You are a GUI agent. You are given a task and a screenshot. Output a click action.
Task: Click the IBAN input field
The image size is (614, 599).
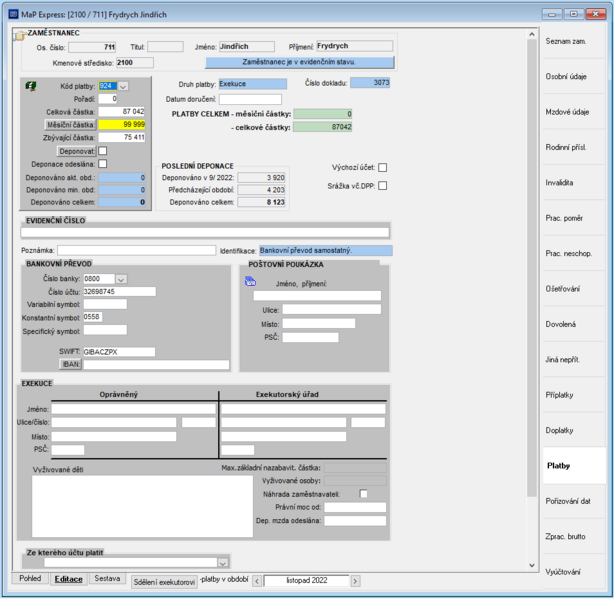click(x=156, y=365)
